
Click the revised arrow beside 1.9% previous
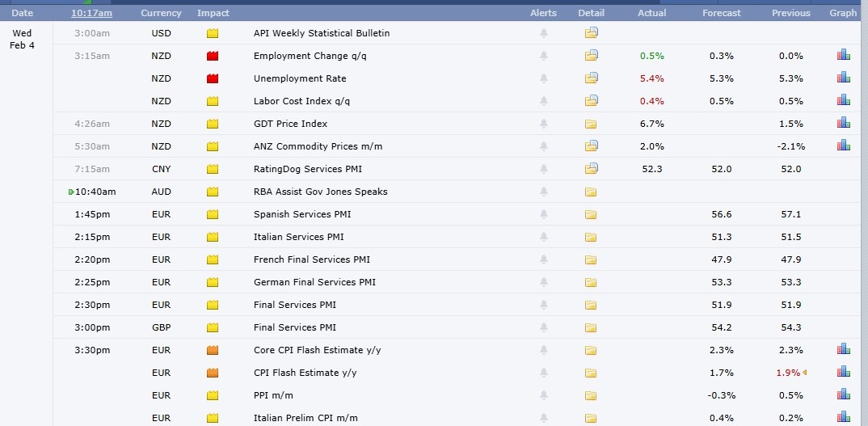point(805,373)
